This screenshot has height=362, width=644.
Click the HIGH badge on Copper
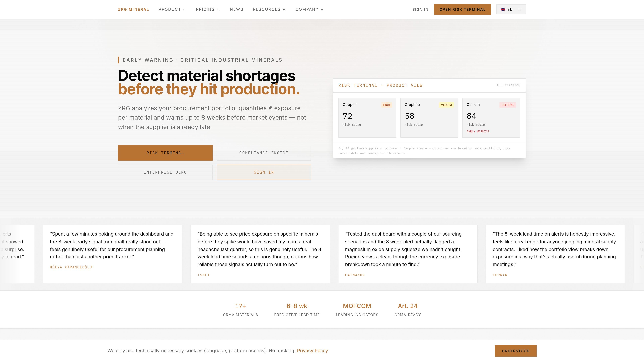pyautogui.click(x=387, y=105)
